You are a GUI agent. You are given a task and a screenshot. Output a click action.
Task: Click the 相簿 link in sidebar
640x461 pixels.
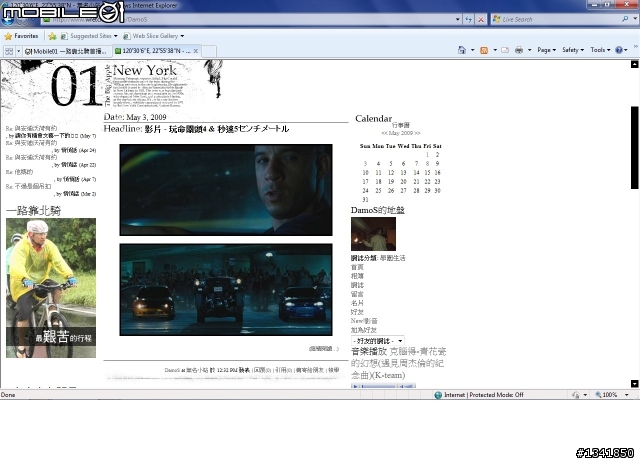tap(357, 276)
